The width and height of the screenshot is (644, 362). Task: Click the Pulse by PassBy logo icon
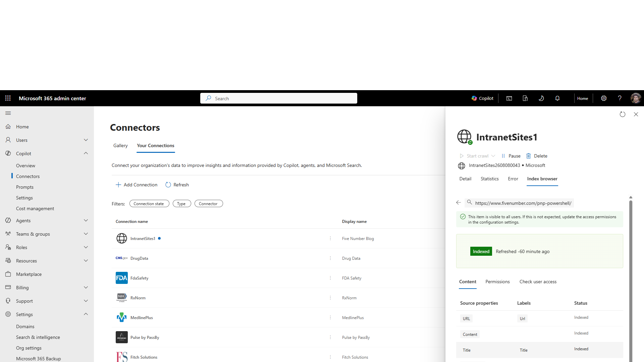point(122,337)
